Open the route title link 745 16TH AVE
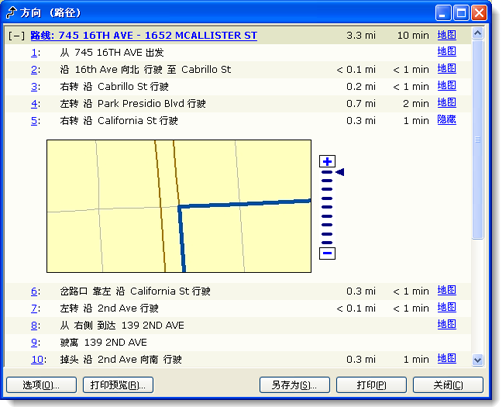 [x=144, y=35]
